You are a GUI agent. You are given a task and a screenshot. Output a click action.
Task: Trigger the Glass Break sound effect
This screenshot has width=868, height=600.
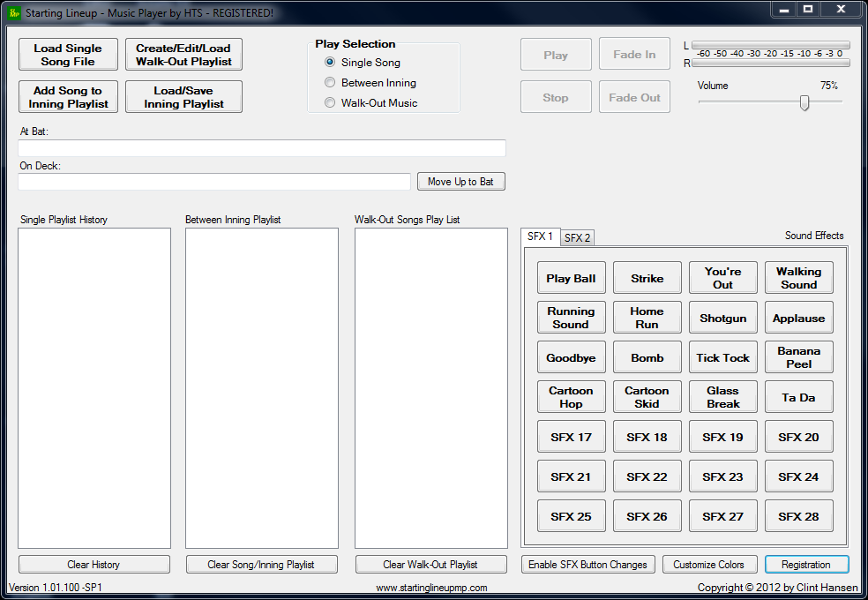pos(723,397)
